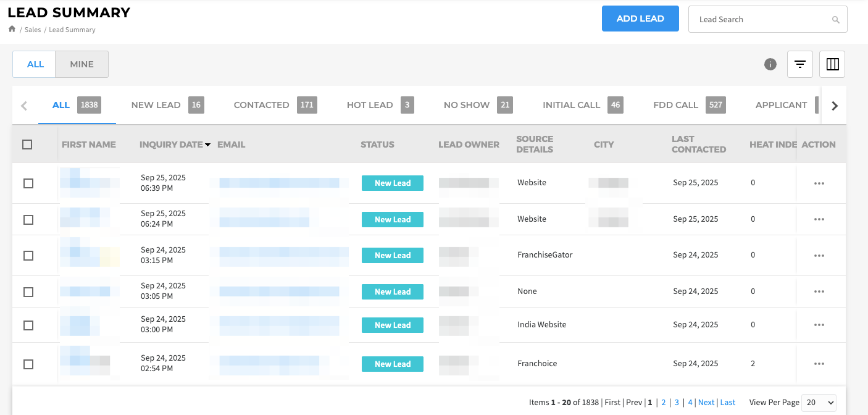868x415 pixels.
Task: Select the FranchiseGator lead checkbox
Action: click(28, 255)
